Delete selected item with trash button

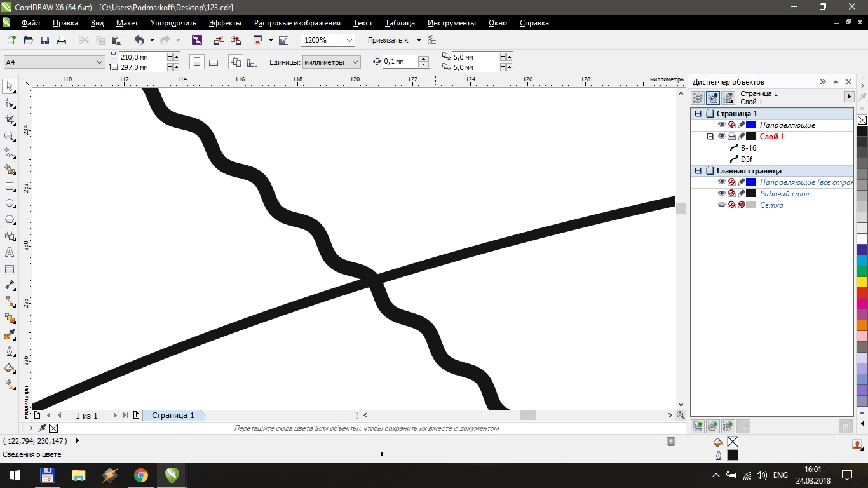pyautogui.click(x=846, y=426)
